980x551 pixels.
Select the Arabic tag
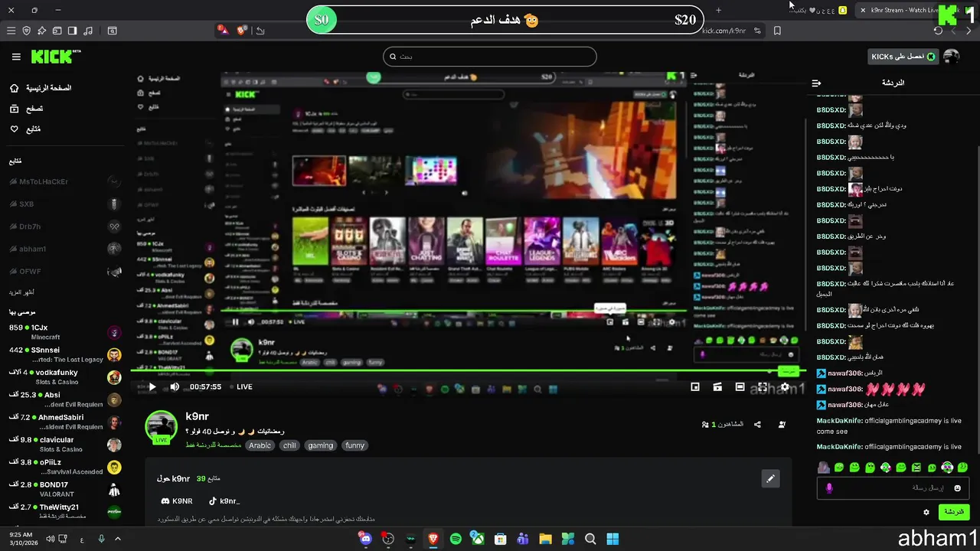coord(260,445)
